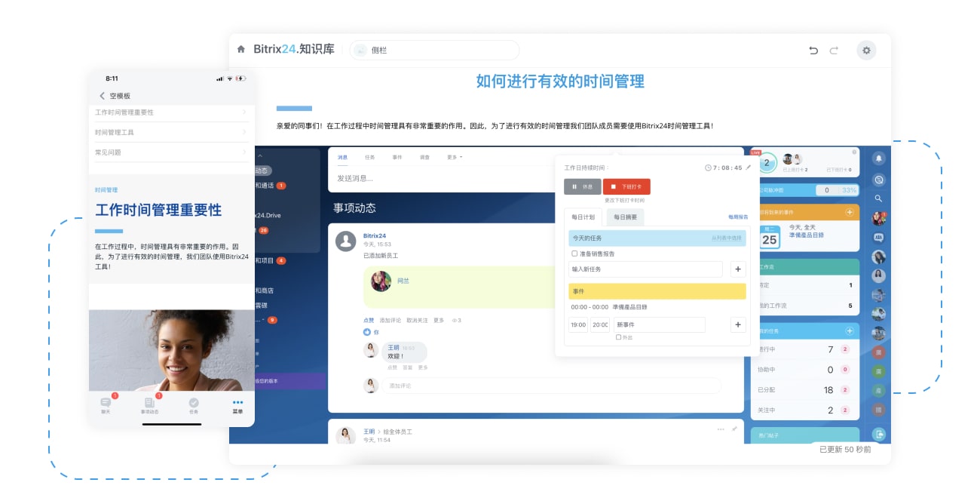This screenshot has width=980, height=498.
Task: Click the 19:00 start time field
Action: pyautogui.click(x=578, y=324)
